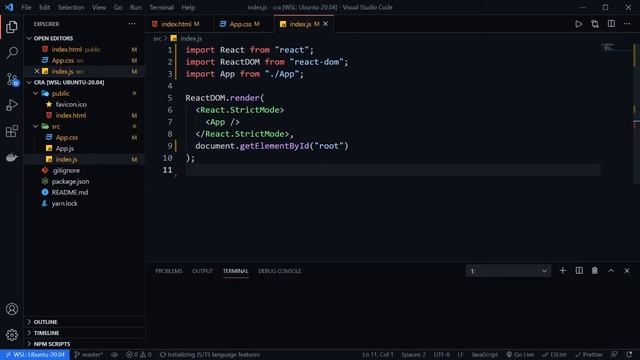Click the errors and warnings status counter
This screenshot has width=640, height=360.
(x=139, y=355)
